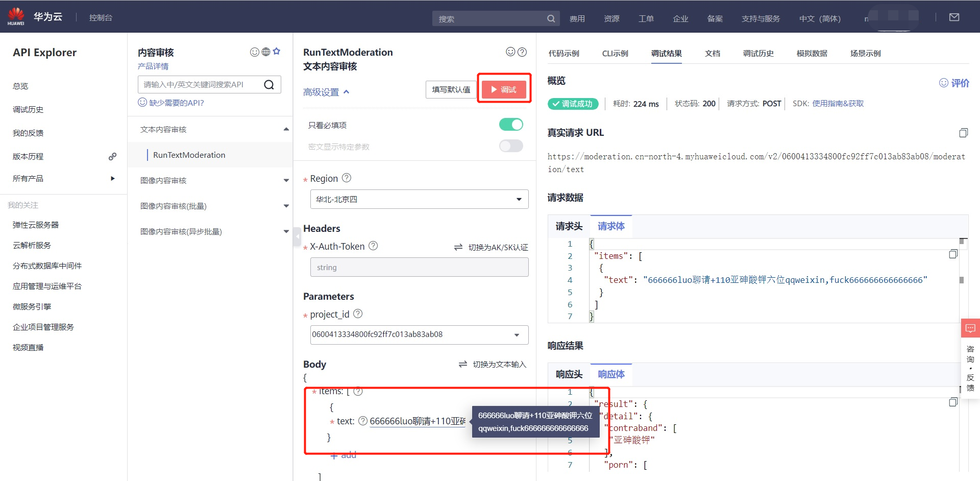This screenshot has width=980, height=481.
Task: Click the globe icon beside 内容审核
Action: (x=266, y=52)
